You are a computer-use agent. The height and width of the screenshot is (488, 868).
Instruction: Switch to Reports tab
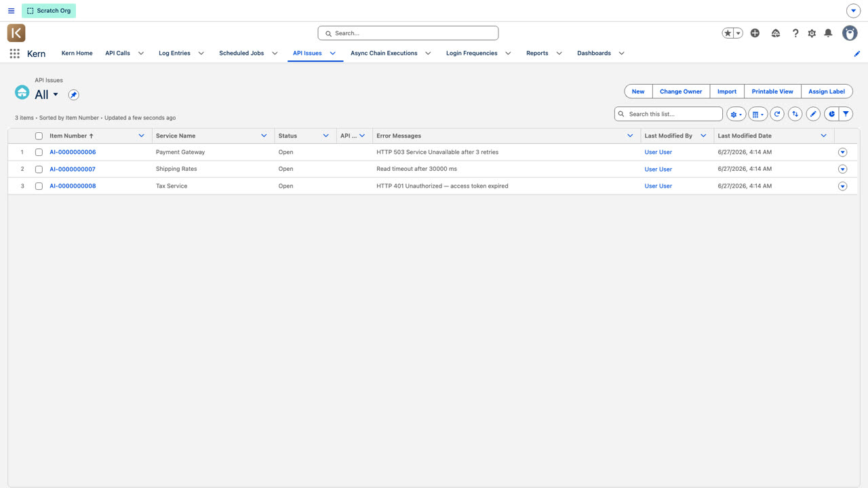[x=537, y=53]
